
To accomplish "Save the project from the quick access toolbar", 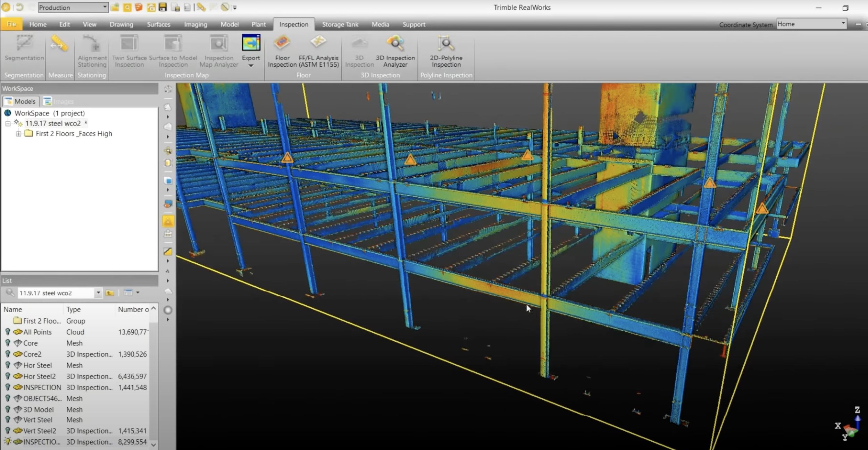I will point(163,7).
